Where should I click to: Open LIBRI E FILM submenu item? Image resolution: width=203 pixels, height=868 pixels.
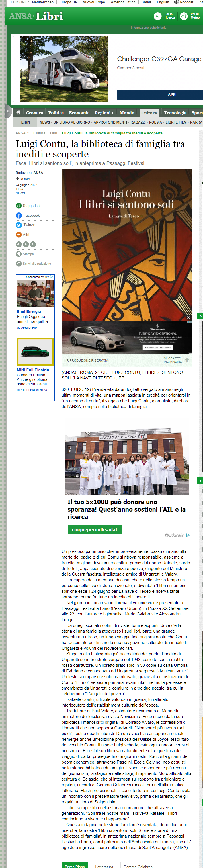(176, 122)
